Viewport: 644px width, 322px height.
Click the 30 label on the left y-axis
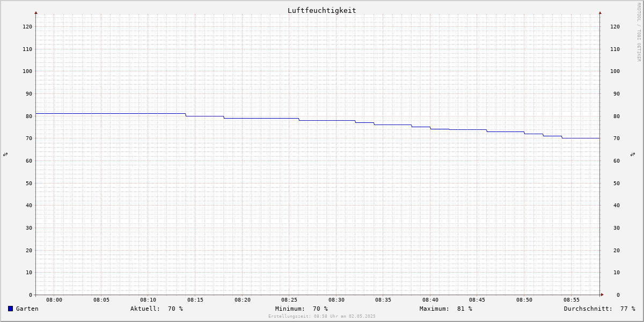pyautogui.click(x=29, y=228)
